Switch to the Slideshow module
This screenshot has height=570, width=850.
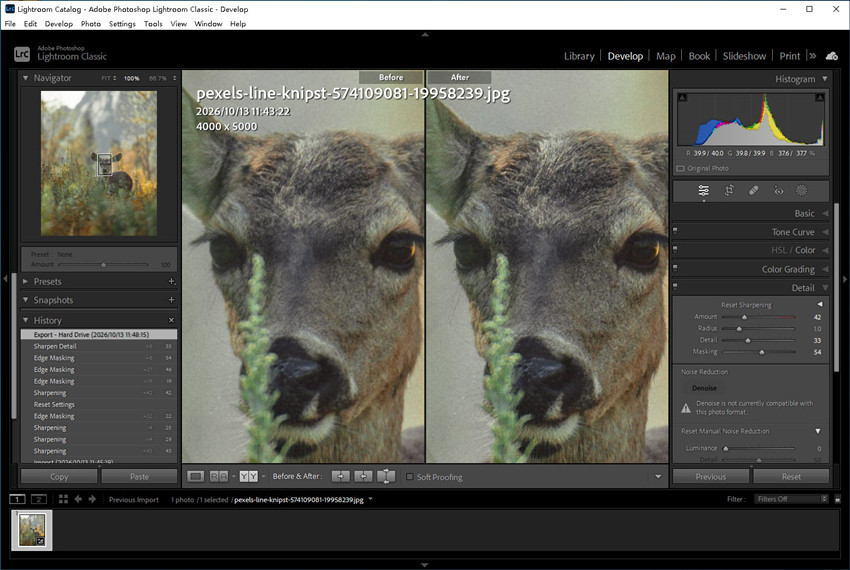(744, 56)
